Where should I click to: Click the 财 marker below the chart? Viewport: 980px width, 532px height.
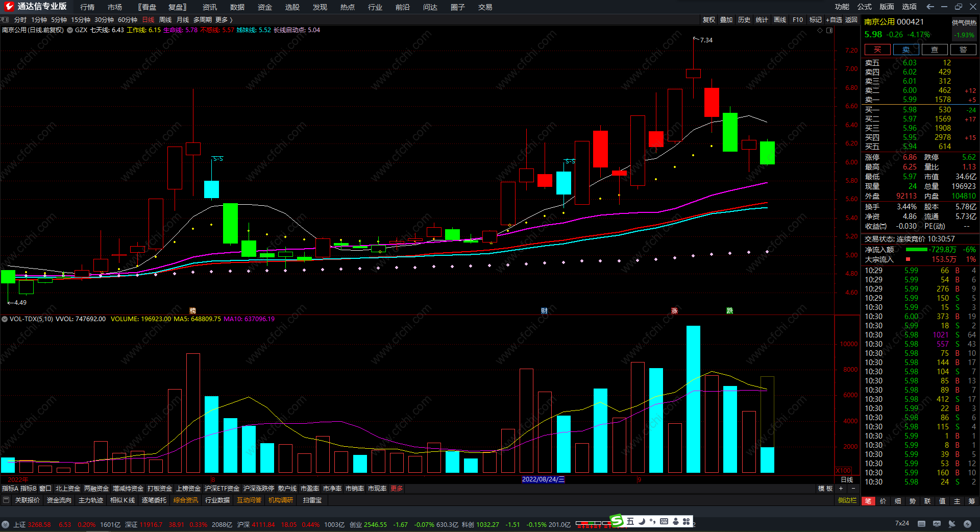pos(544,310)
